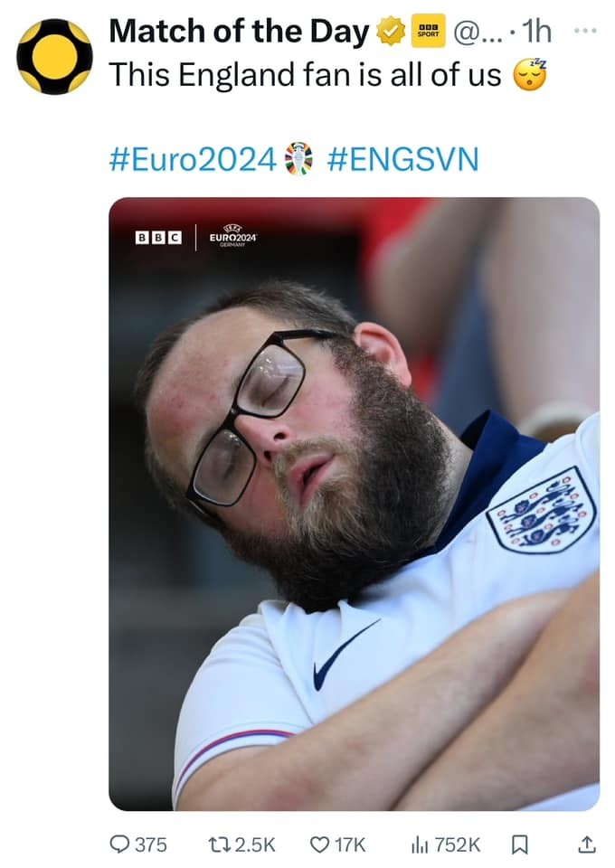615x868 pixels.
Task: Click the gold verified checkmark badge
Action: pyautogui.click(x=390, y=33)
